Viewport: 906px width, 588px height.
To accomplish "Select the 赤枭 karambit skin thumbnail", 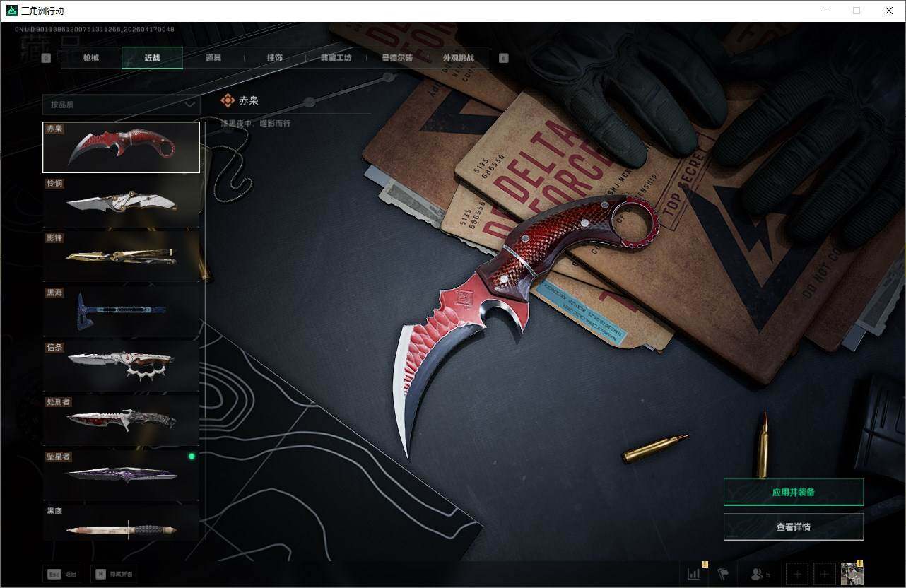I will (x=121, y=147).
